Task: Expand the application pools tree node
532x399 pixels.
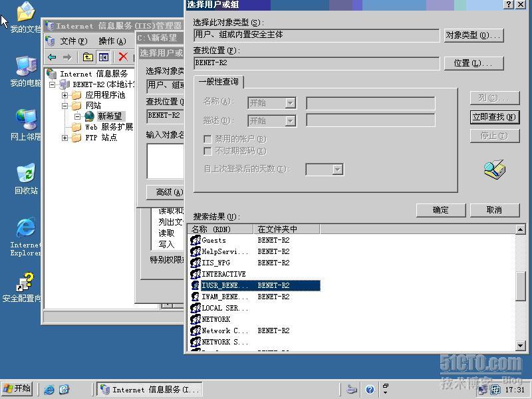Action: 65,95
